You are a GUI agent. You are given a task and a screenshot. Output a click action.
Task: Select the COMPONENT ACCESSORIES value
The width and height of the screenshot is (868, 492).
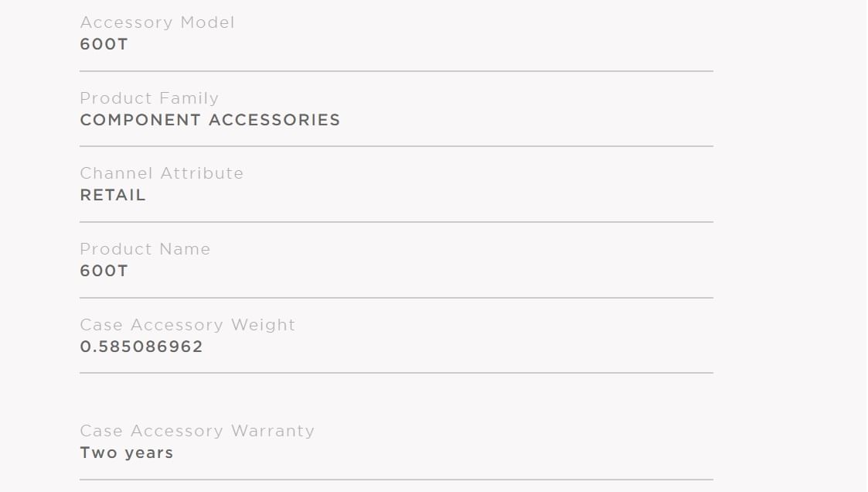(x=210, y=120)
